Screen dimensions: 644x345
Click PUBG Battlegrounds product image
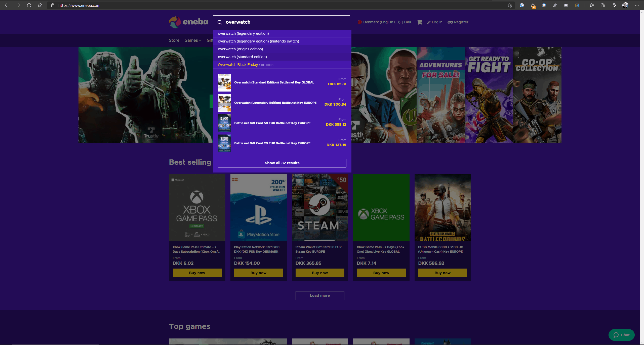tap(442, 208)
